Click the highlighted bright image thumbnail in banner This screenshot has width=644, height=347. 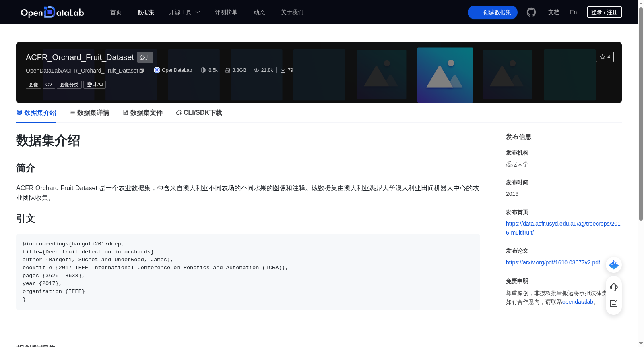click(x=445, y=75)
